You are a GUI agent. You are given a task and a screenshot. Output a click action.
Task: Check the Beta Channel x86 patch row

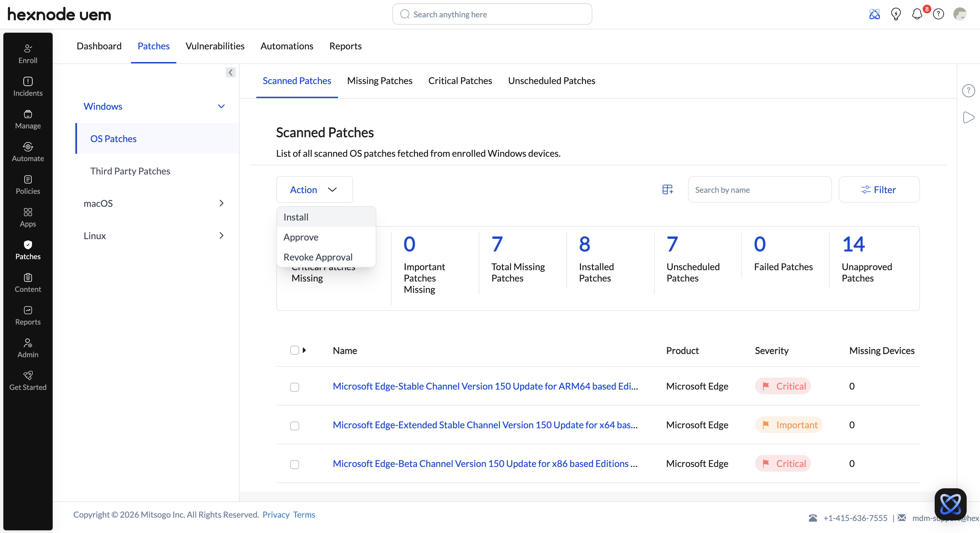click(x=294, y=465)
